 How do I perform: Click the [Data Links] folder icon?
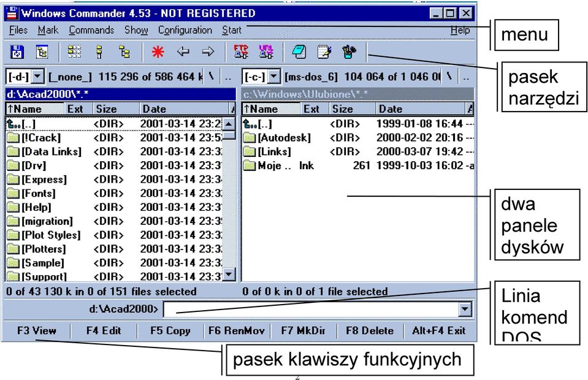pyautogui.click(x=13, y=152)
